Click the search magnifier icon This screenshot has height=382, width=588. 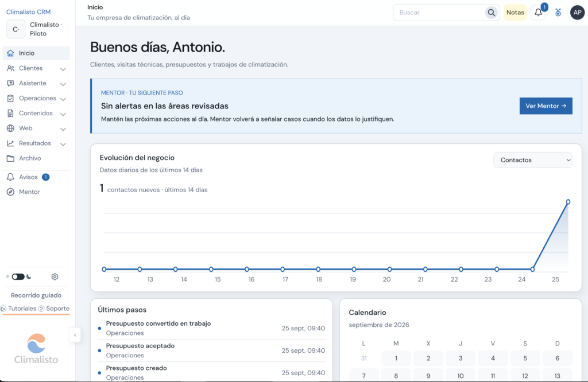(x=492, y=13)
